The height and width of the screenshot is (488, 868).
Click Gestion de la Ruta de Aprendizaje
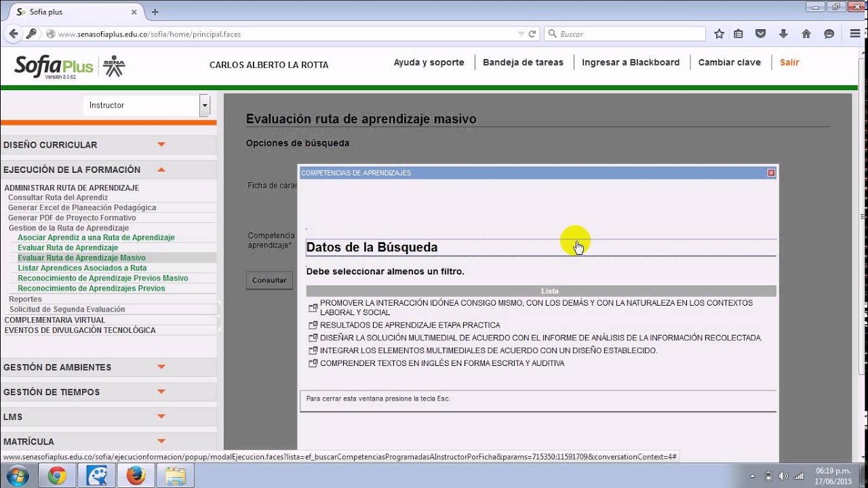[x=68, y=228]
